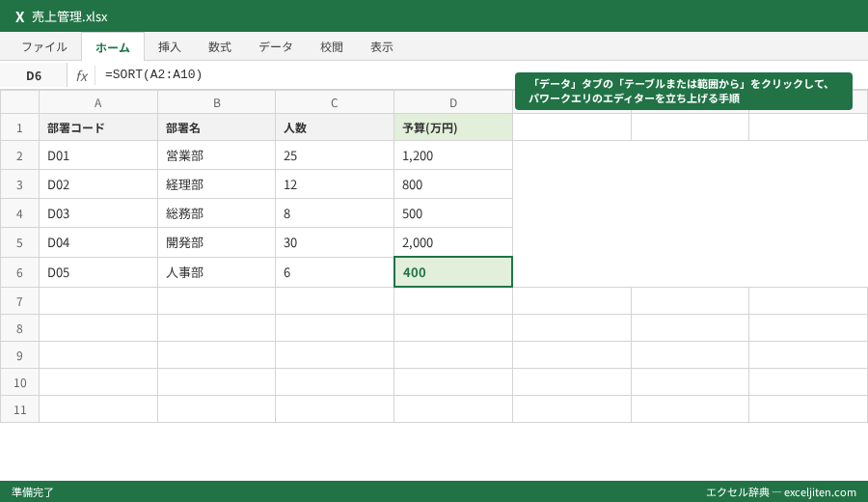Select cell containing D01
The image size is (868, 502).
pos(98,155)
